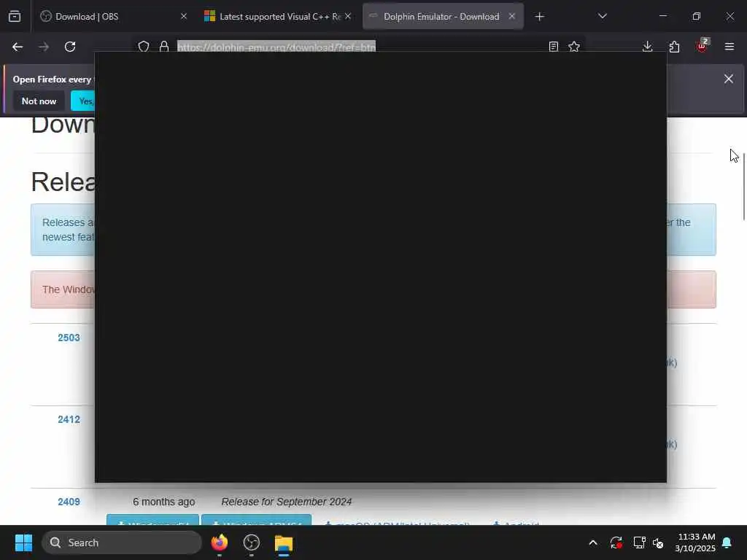The image size is (747, 560).
Task: Show hidden system tray icons
Action: pos(592,542)
